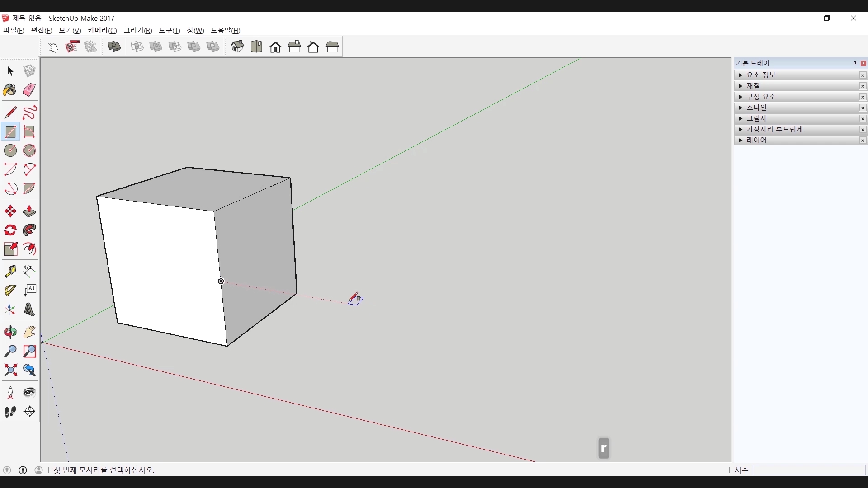Click the geo-location status bar icon
Image resolution: width=868 pixels, height=488 pixels.
7,470
